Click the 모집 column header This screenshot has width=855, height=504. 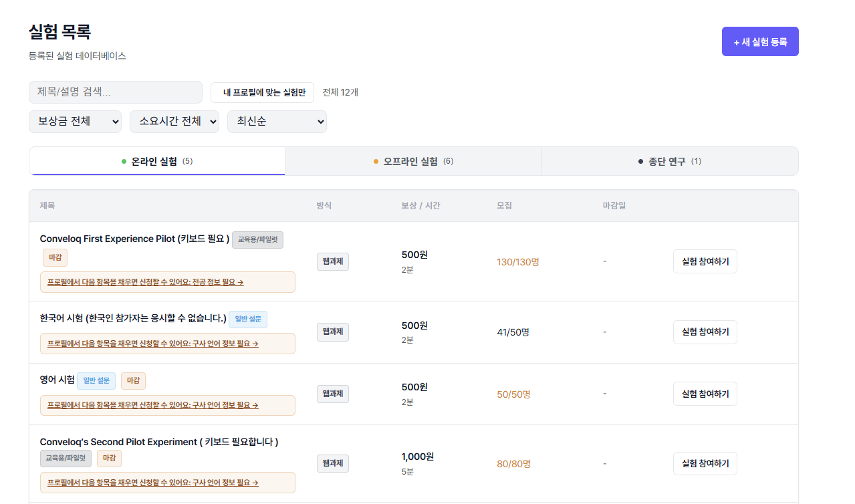504,205
